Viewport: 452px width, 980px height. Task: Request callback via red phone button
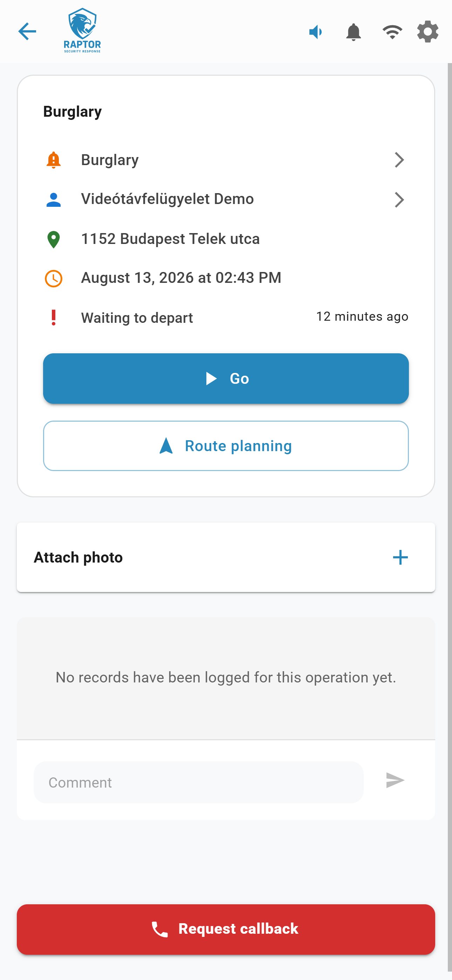point(226,929)
